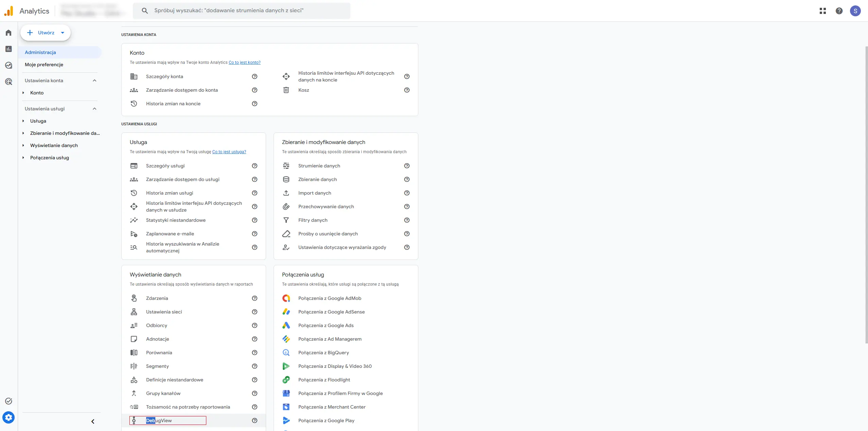Open the Utwórz dropdown button

[46, 33]
